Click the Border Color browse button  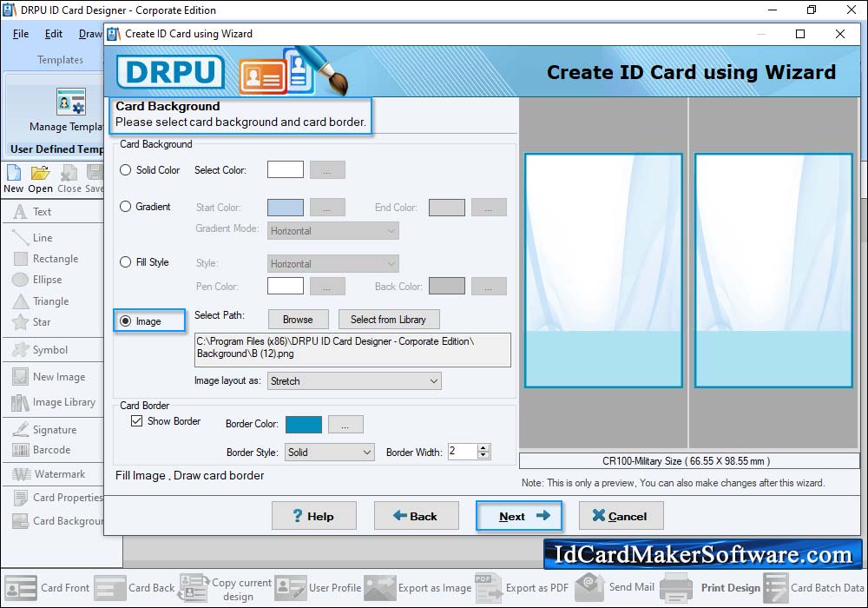346,425
